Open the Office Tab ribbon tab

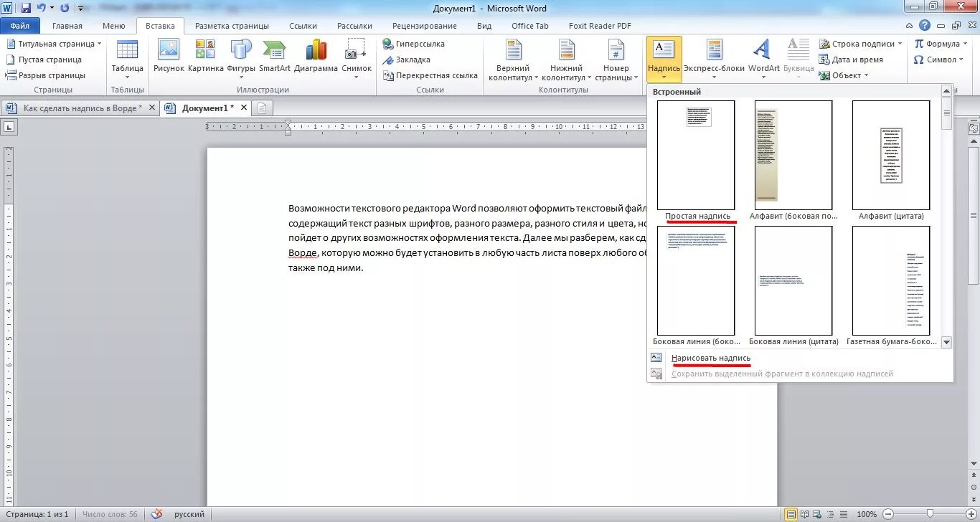click(529, 26)
